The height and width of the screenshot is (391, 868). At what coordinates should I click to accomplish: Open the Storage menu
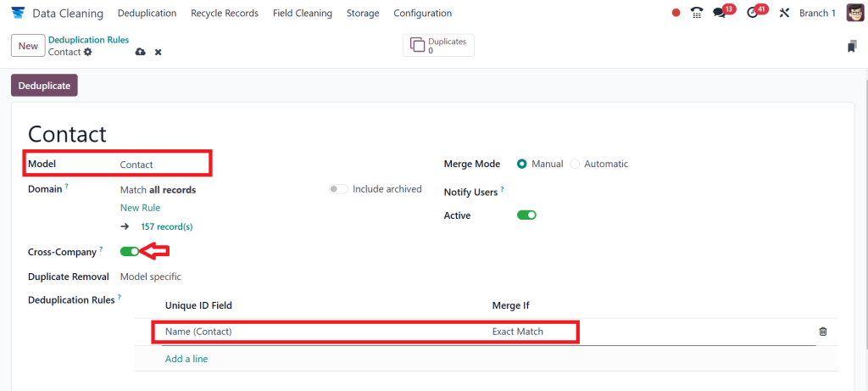point(363,13)
